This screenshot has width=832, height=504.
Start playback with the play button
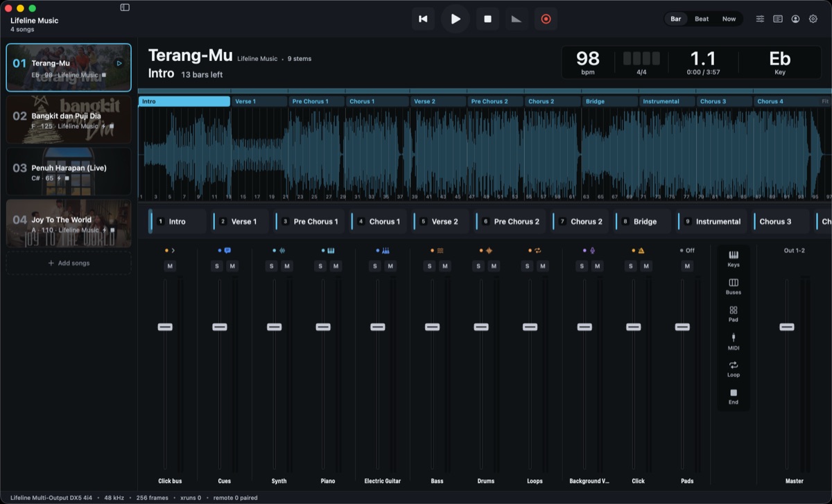click(456, 19)
